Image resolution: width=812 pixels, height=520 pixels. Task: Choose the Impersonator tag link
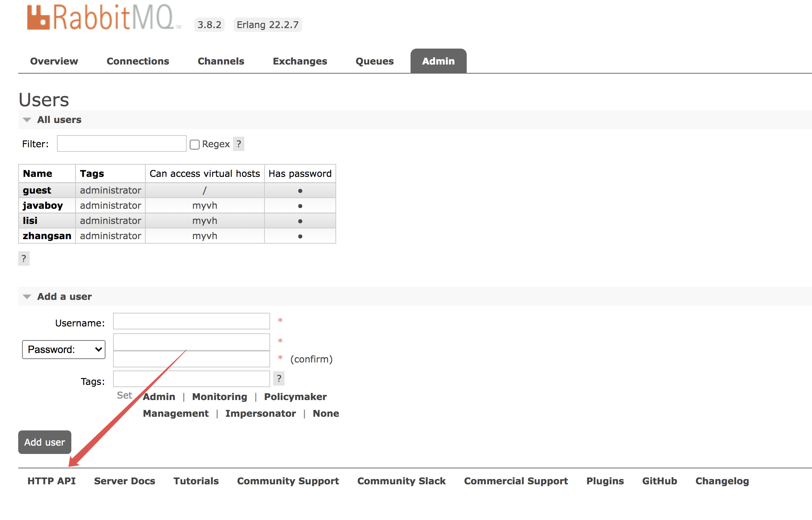(x=260, y=413)
